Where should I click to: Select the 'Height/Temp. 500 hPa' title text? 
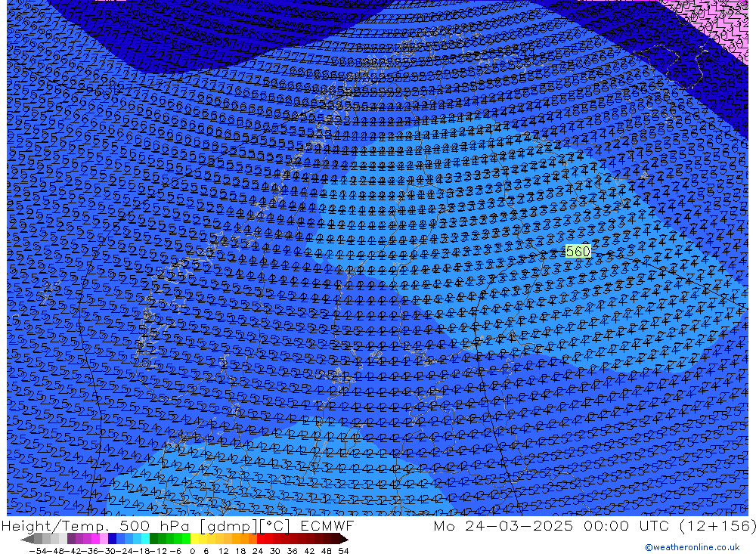pyautogui.click(x=94, y=526)
